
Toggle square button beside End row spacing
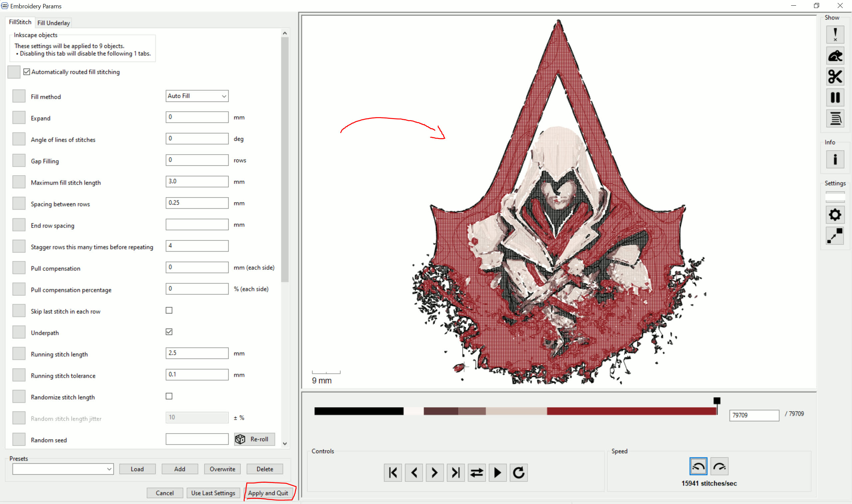click(x=19, y=225)
